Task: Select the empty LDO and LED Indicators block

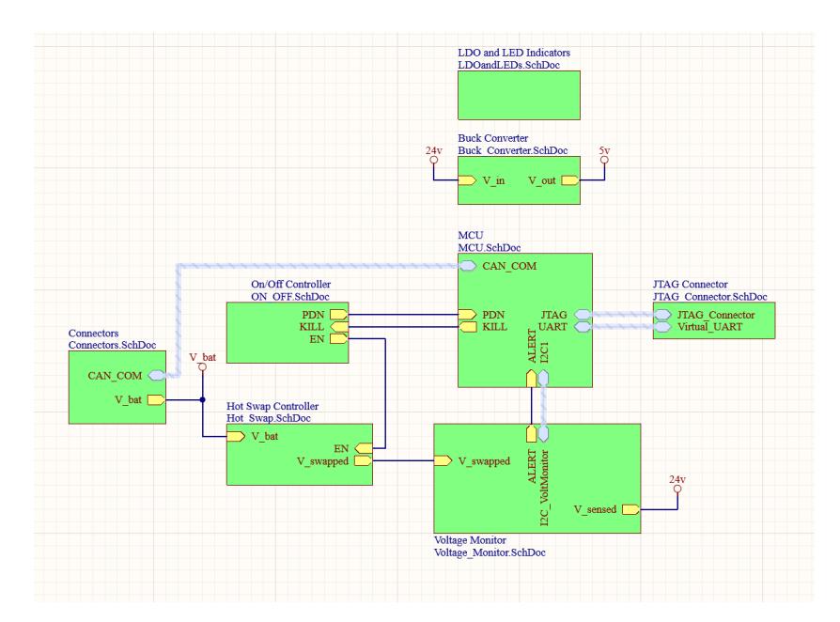Action: pos(519,95)
